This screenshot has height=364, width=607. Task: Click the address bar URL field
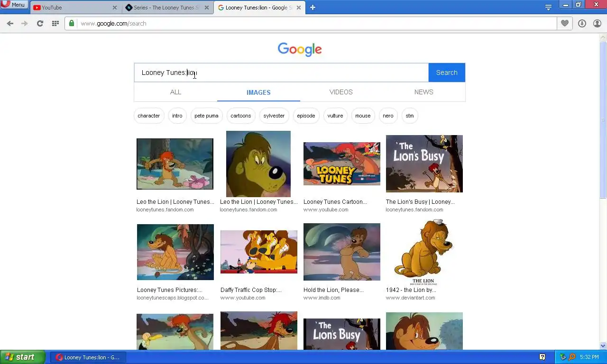(311, 23)
